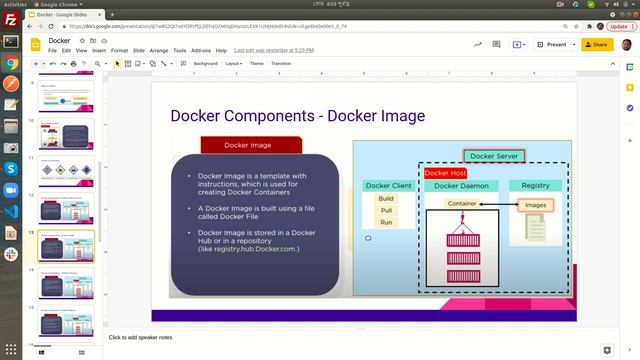Expand the line type dropdown arrow
The width and height of the screenshot is (640, 360).
click(171, 64)
